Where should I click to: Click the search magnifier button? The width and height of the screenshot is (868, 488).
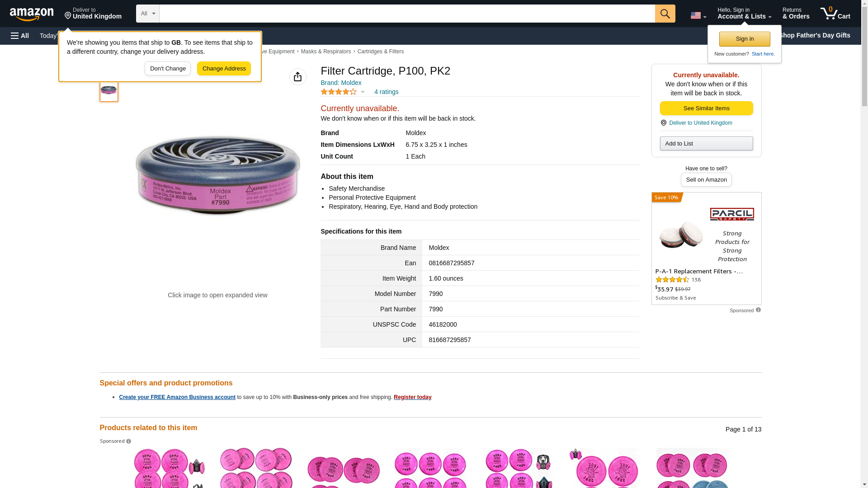tap(665, 14)
